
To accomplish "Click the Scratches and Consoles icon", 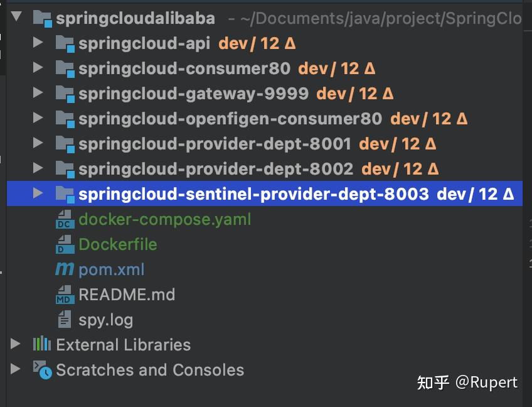I will [41, 370].
